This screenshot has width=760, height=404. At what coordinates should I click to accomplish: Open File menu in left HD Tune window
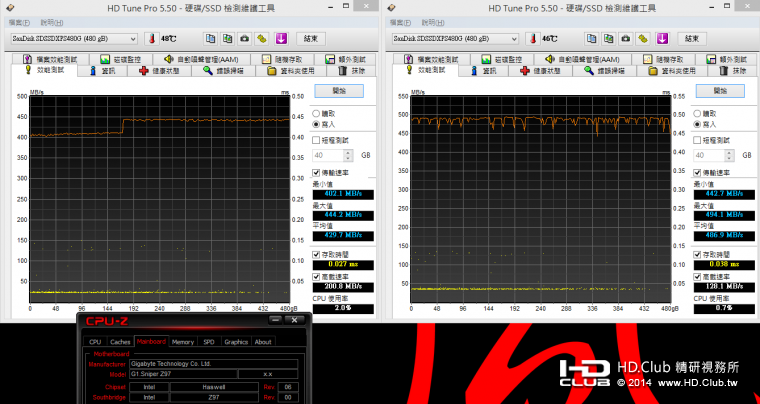[19, 23]
